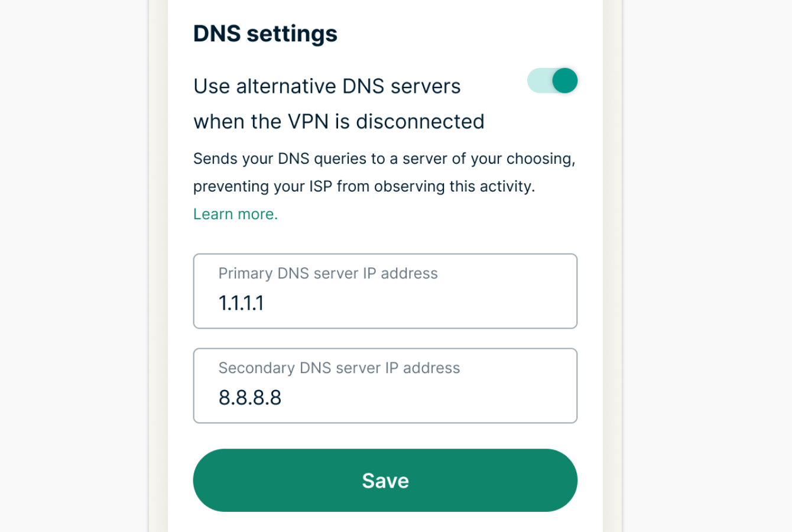Toggle off the alternative DNS servers switch
Image resolution: width=792 pixels, height=532 pixels.
point(552,81)
